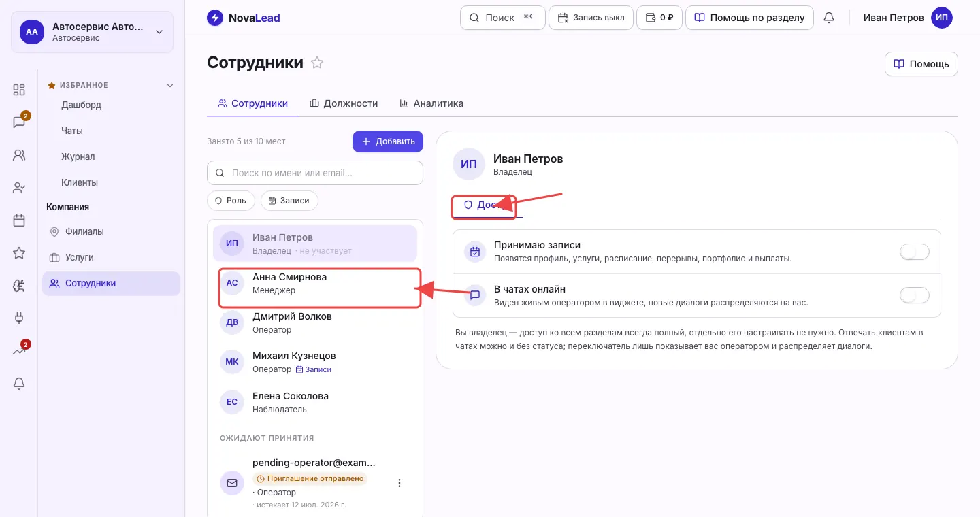
Task: Switch to the Должности tab
Action: click(344, 103)
